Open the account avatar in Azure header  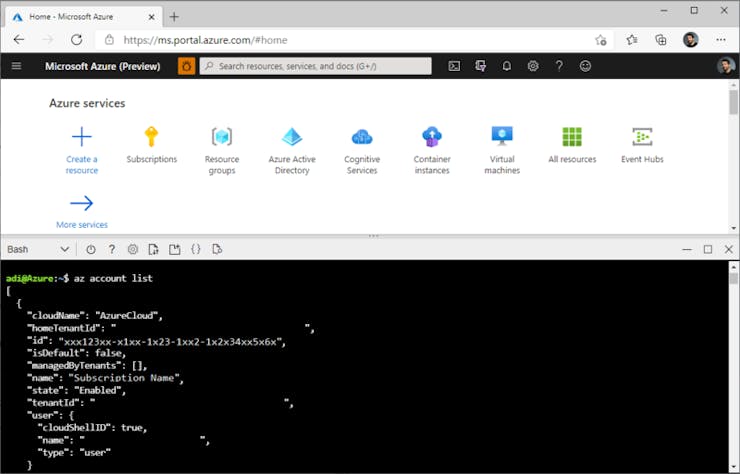726,66
